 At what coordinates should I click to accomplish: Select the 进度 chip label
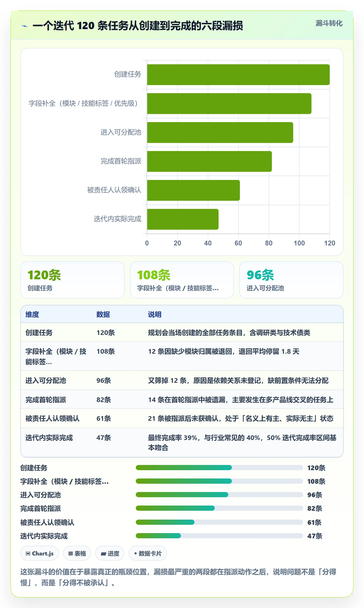(x=113, y=553)
